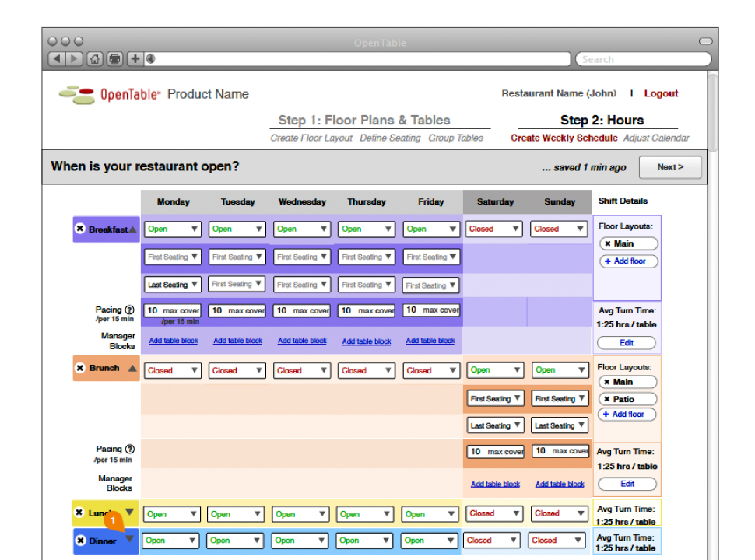Click the Next button

coord(669,167)
